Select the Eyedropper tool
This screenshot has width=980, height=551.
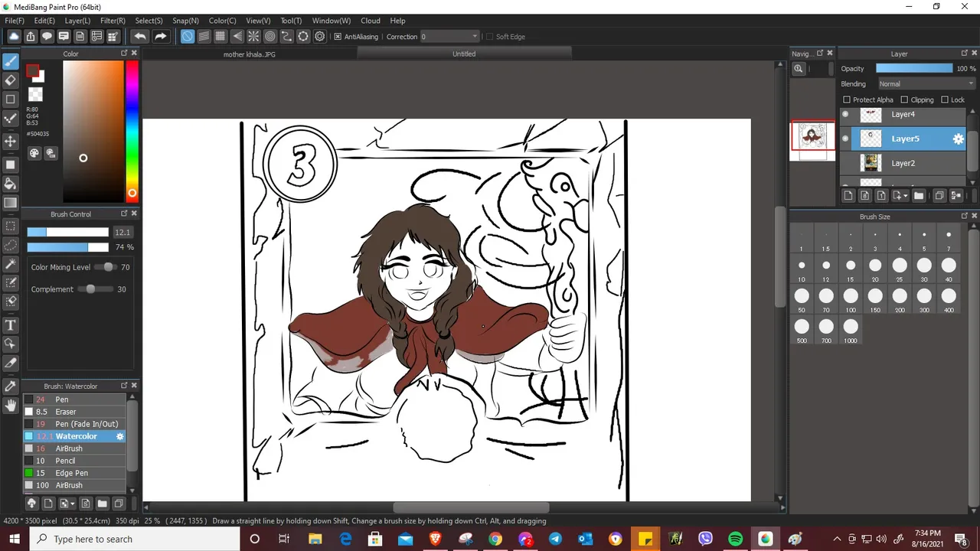pyautogui.click(x=11, y=386)
